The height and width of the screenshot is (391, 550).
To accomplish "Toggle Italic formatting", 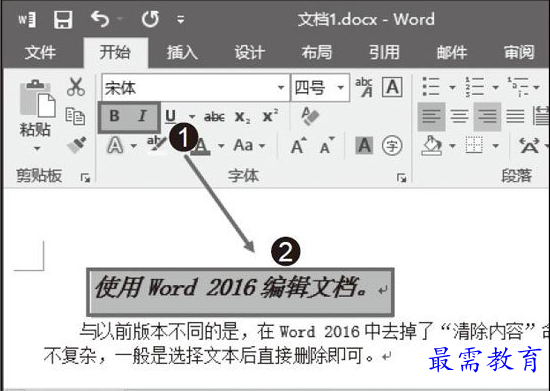I will click(142, 116).
